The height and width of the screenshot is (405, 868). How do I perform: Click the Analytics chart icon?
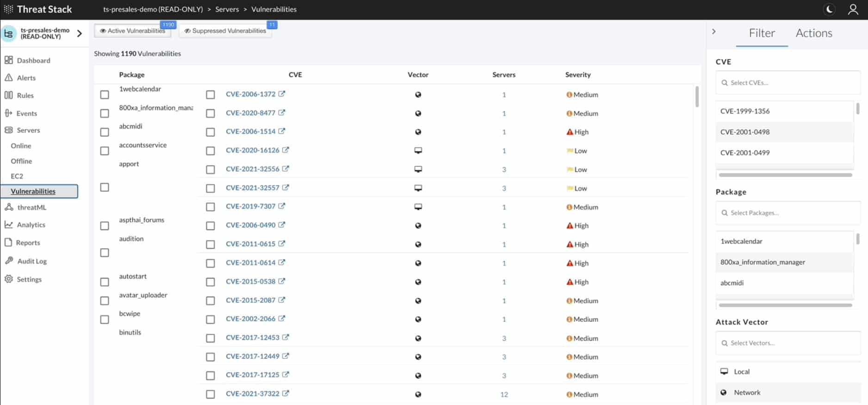click(9, 224)
